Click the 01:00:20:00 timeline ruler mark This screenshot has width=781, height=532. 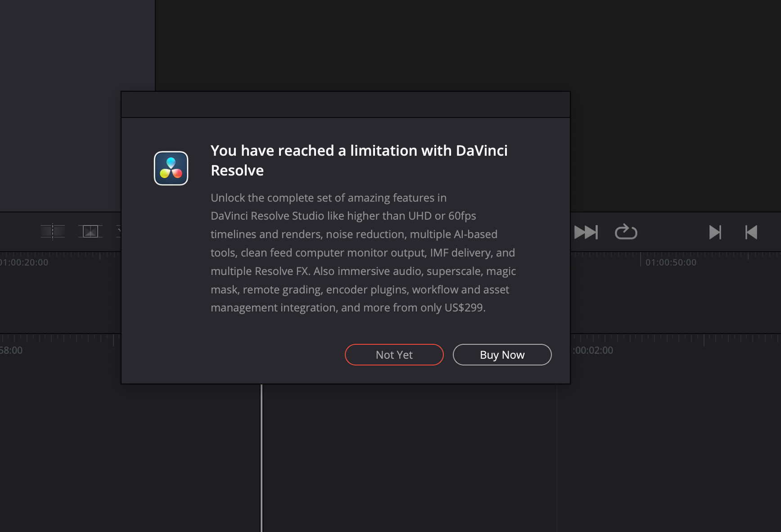pos(24,262)
